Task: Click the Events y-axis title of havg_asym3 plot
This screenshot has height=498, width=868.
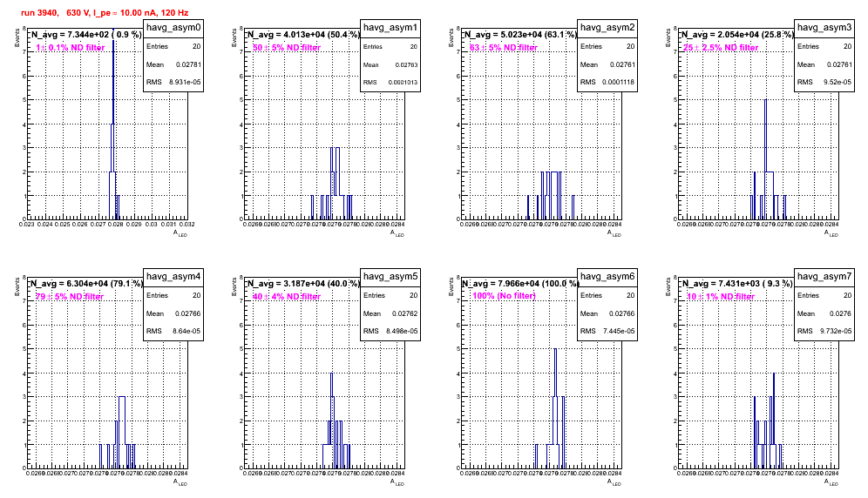Action: [668, 37]
